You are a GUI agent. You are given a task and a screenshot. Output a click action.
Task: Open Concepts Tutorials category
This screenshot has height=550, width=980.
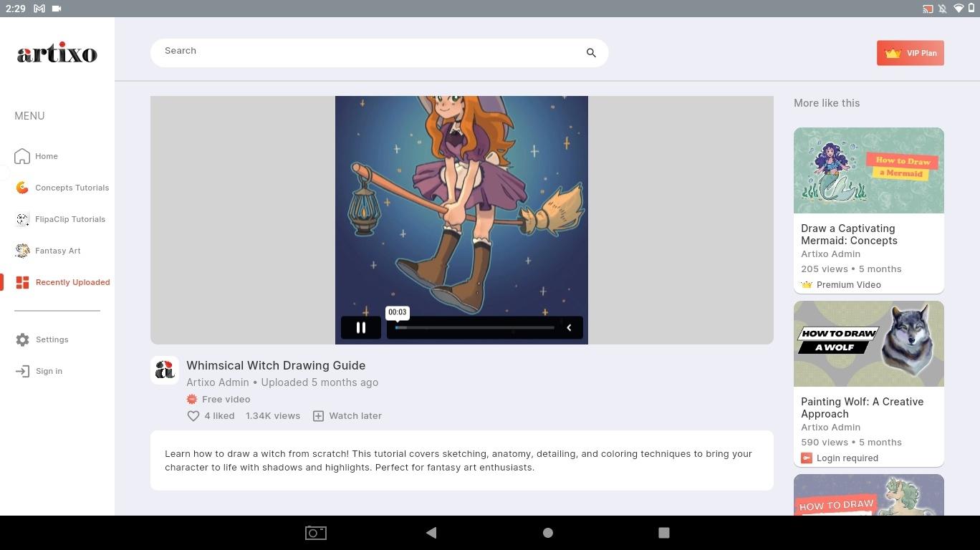72,188
